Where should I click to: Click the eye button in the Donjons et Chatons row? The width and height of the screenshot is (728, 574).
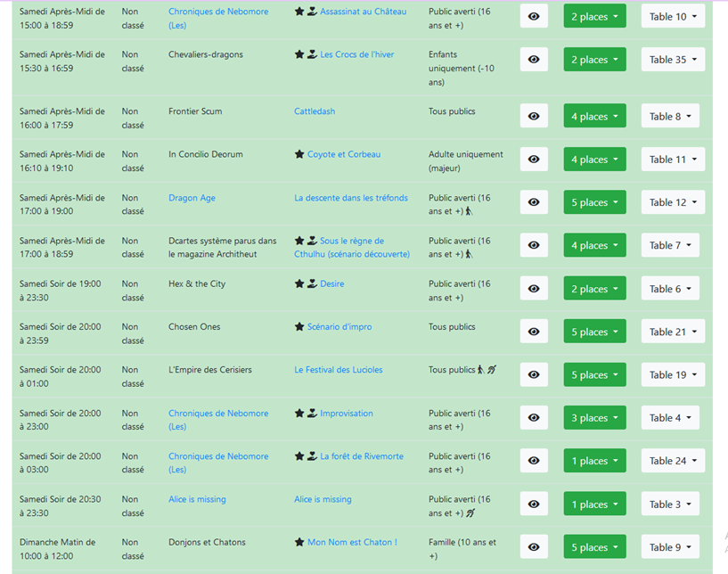(534, 547)
